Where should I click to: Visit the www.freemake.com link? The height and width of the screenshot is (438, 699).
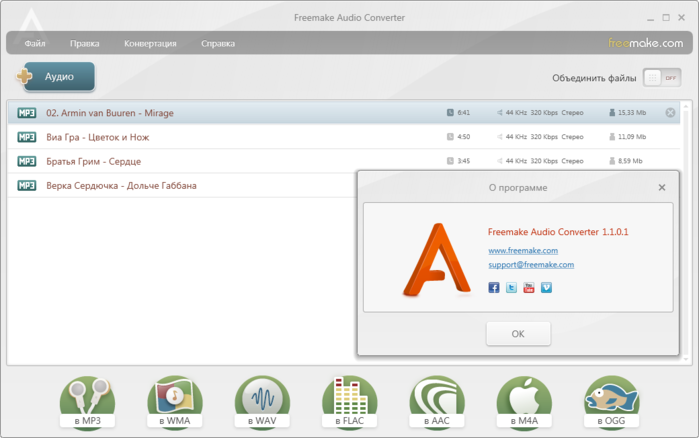coord(523,250)
